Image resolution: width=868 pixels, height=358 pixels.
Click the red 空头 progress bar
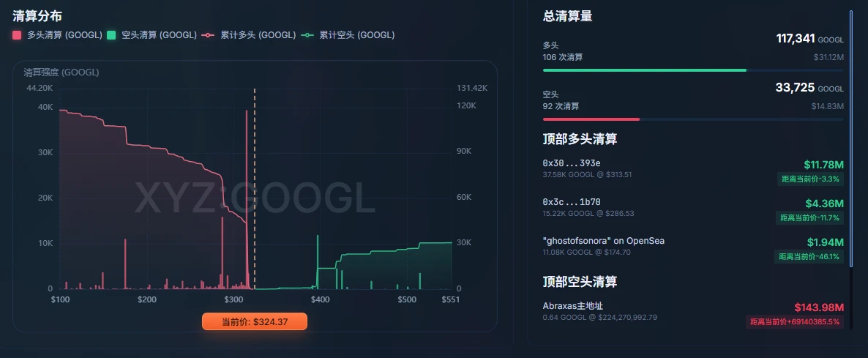(x=591, y=119)
